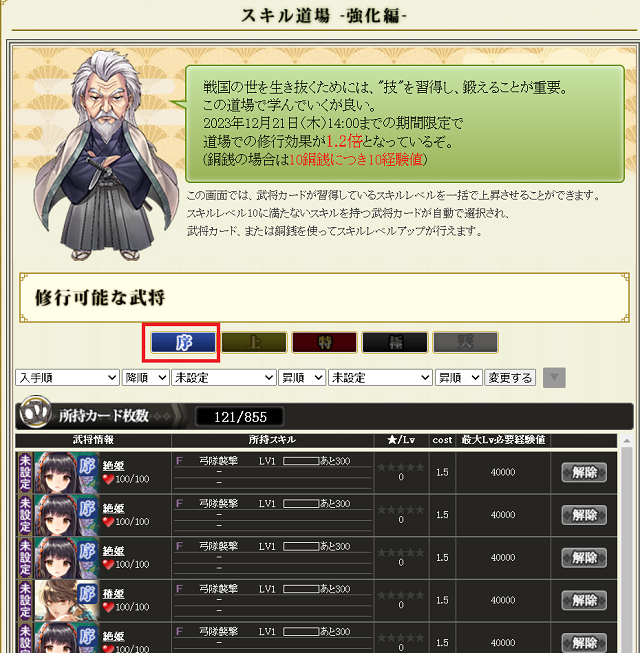Click the old dojo master character image
Image resolution: width=640 pixels, height=653 pixels.
pyautogui.click(x=106, y=155)
